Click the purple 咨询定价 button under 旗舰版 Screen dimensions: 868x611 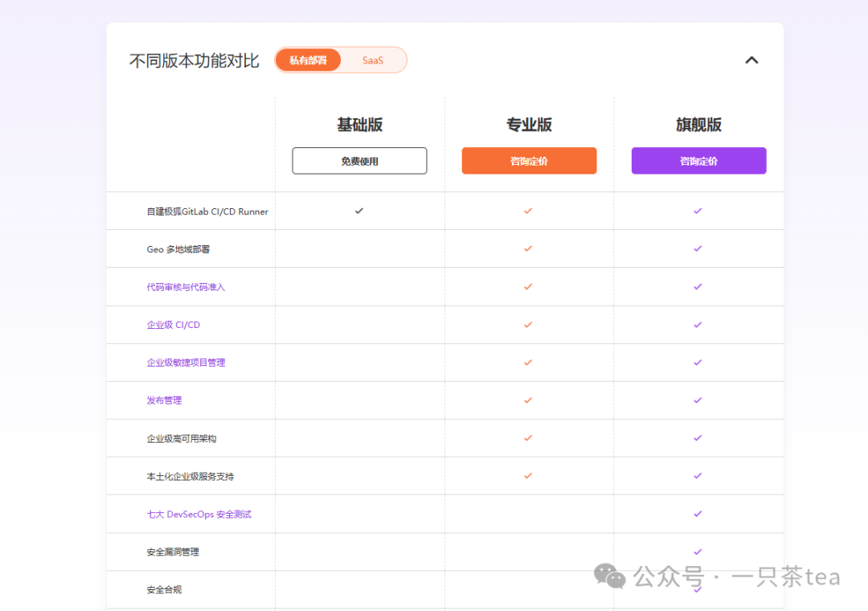[698, 161]
